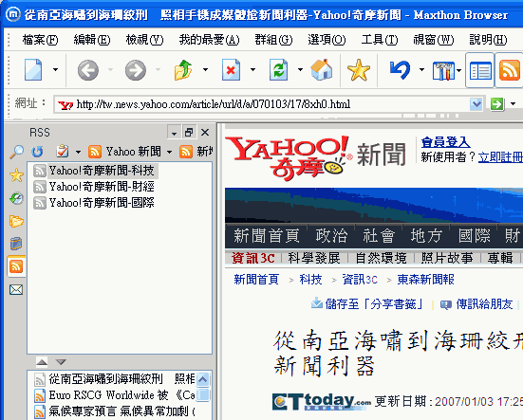Open History icon in sidebar strip
Image resolution: width=523 pixels, height=420 pixels.
point(16,198)
